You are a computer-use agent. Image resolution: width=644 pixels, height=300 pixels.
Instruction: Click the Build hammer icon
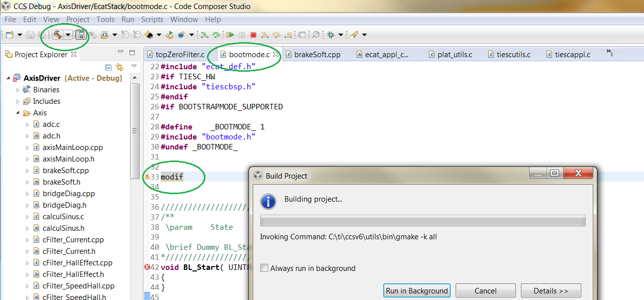[57, 35]
